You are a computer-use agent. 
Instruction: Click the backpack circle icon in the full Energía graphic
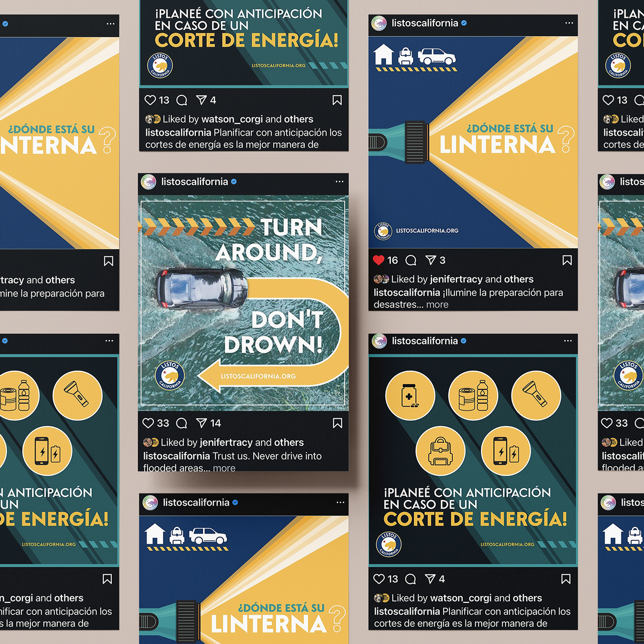click(x=441, y=451)
